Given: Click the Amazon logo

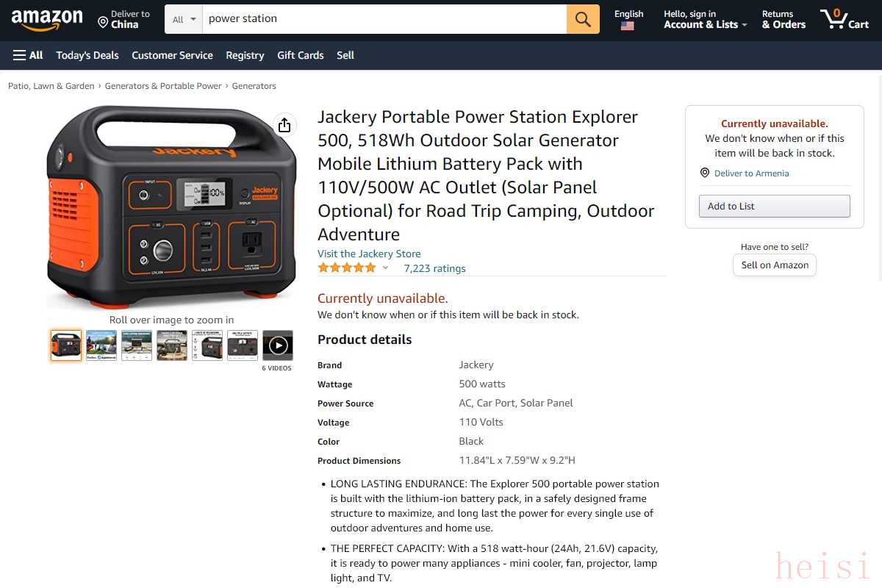Looking at the screenshot, I should [x=47, y=20].
